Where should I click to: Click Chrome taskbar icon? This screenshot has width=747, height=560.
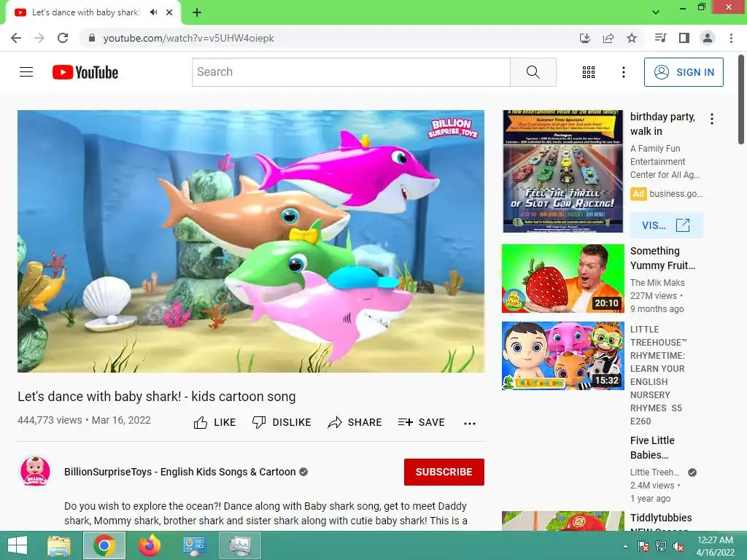[104, 545]
